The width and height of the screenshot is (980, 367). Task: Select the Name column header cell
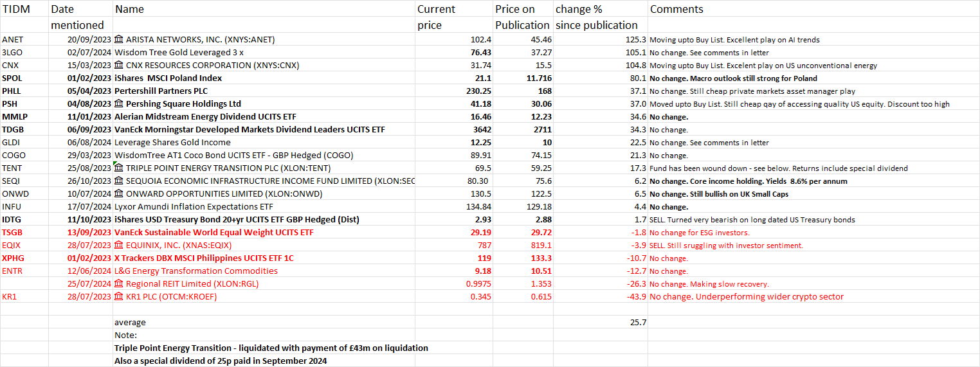pos(264,9)
